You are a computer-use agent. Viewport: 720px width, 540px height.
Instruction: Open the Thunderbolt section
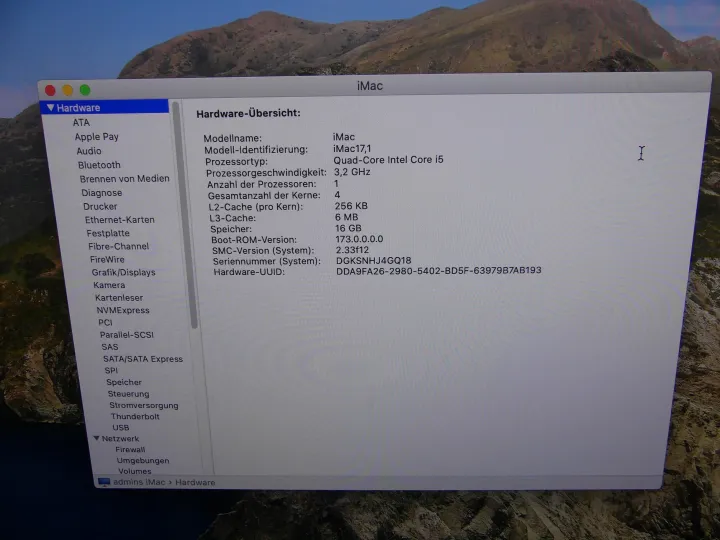(135, 416)
